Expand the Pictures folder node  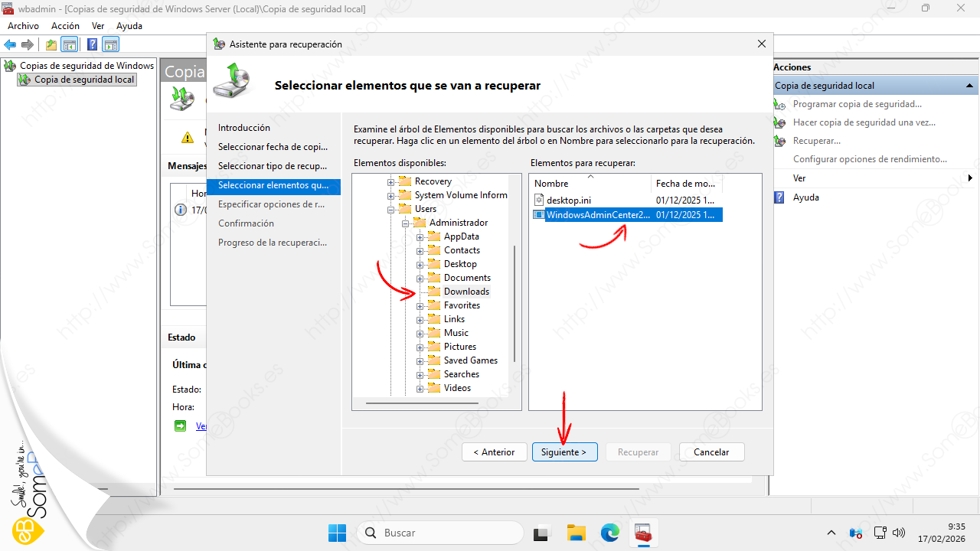coord(420,347)
